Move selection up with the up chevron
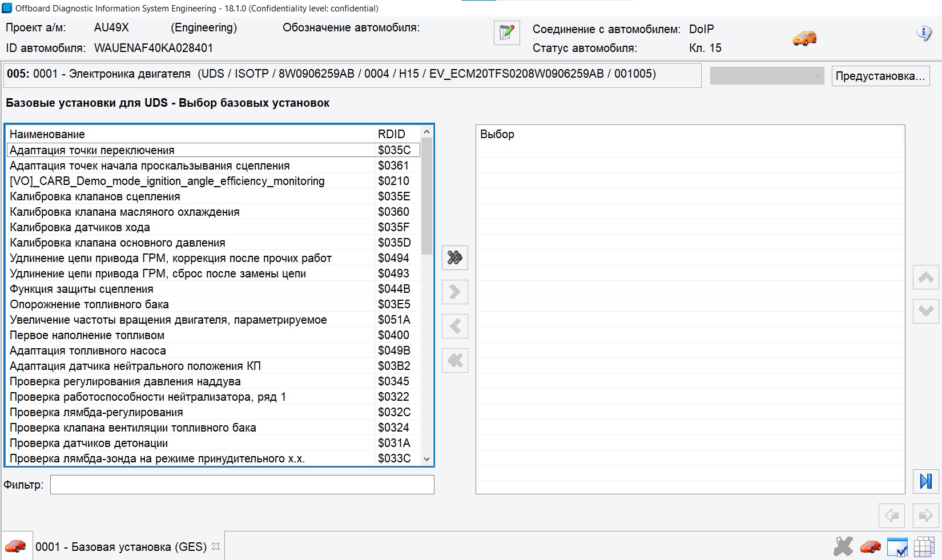The width and height of the screenshot is (942, 560). point(925,277)
